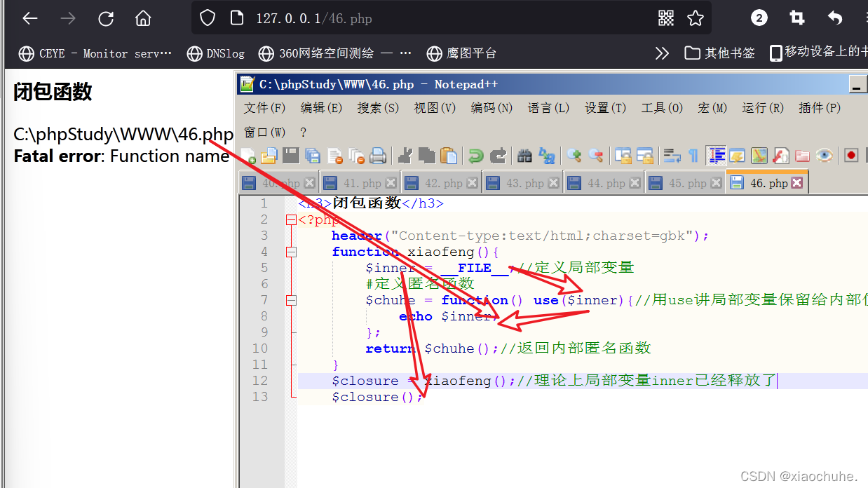This screenshot has height=488, width=868.
Task: Click the Save All toolbar icon
Action: (313, 156)
